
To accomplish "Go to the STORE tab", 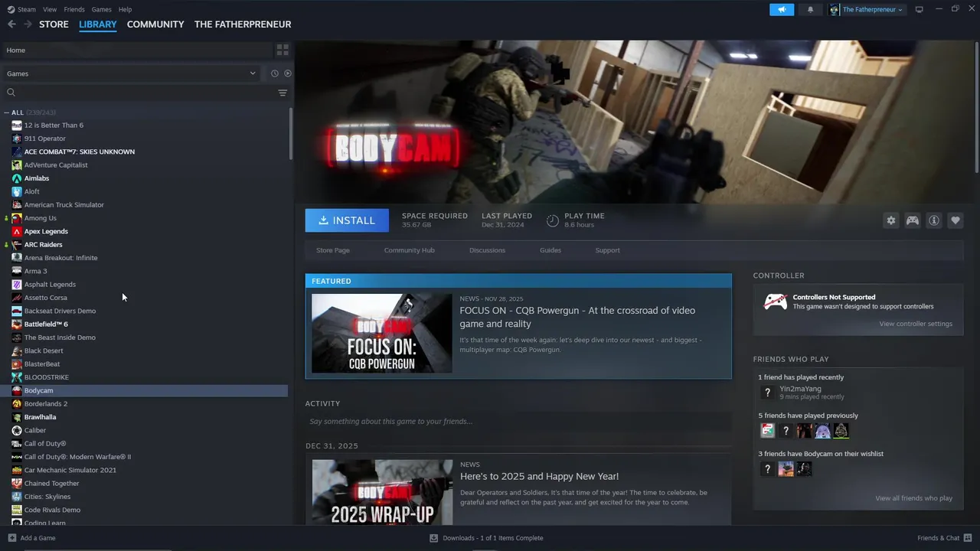I will tap(54, 24).
